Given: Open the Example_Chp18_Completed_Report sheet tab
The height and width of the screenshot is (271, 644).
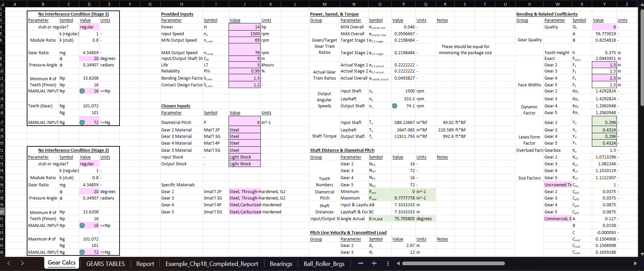Looking at the screenshot, I should coord(212,264).
